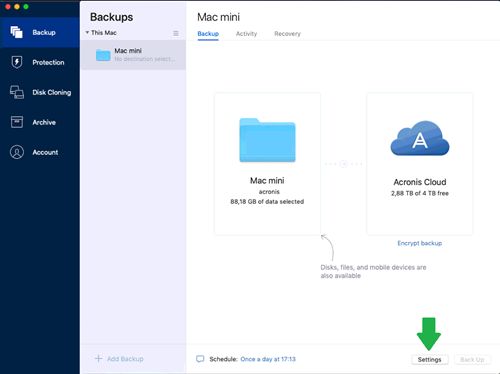Open the Recovery tab

(x=287, y=34)
